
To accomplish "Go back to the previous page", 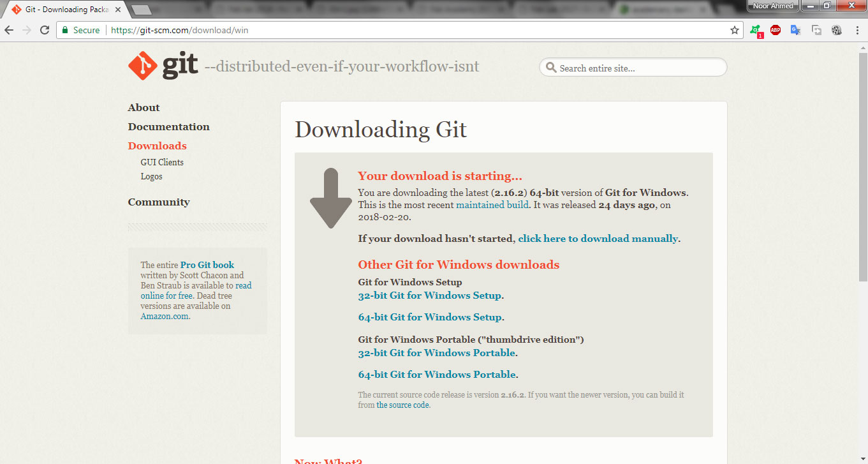I will click(9, 30).
